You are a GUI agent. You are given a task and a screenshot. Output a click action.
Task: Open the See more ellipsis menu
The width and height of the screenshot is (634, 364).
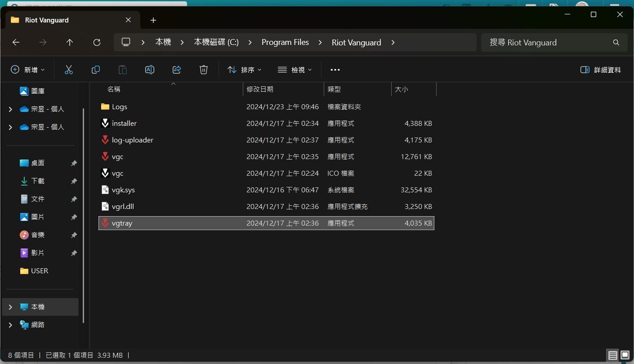pyautogui.click(x=335, y=70)
